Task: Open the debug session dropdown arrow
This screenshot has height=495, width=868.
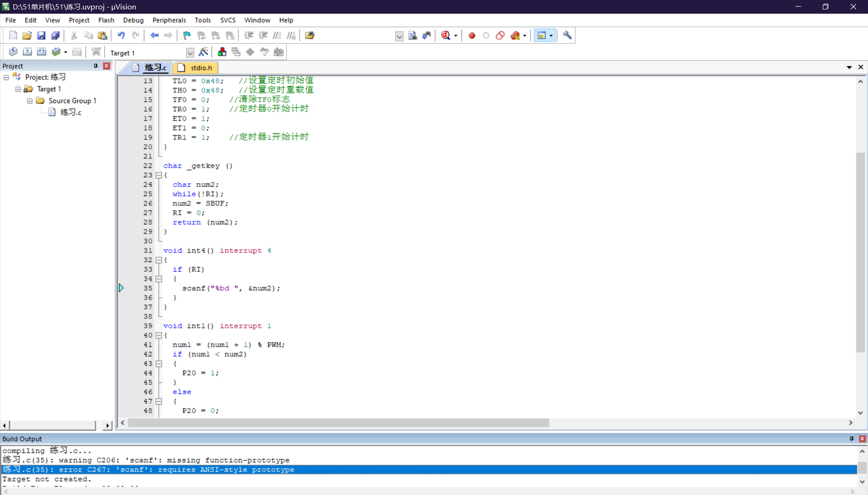Action: tap(456, 36)
